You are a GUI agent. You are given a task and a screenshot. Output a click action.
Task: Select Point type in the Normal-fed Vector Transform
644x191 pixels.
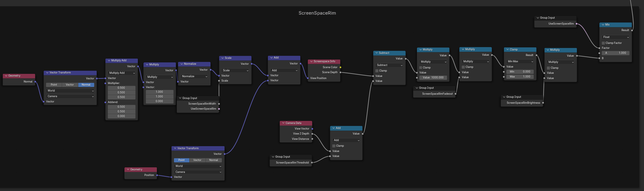point(54,85)
